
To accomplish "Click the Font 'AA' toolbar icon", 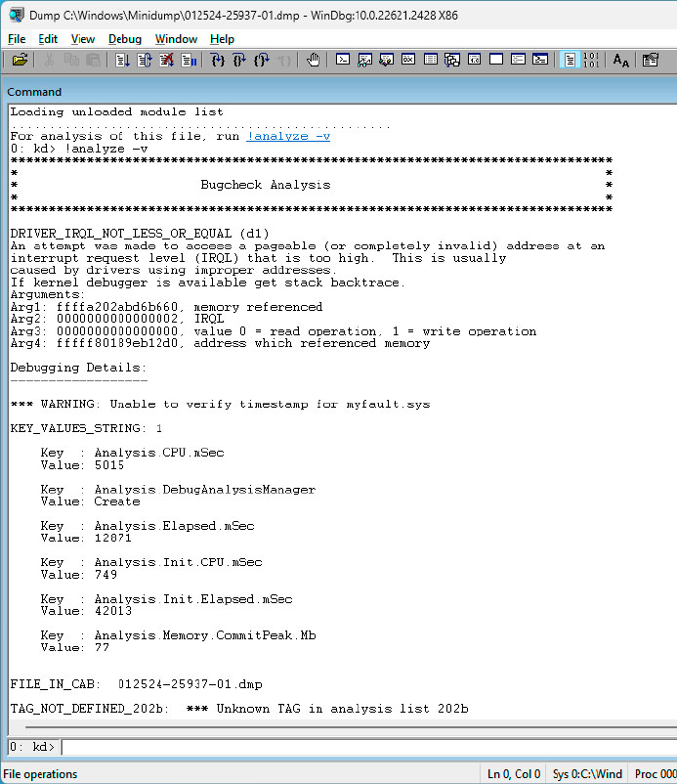I will (620, 60).
